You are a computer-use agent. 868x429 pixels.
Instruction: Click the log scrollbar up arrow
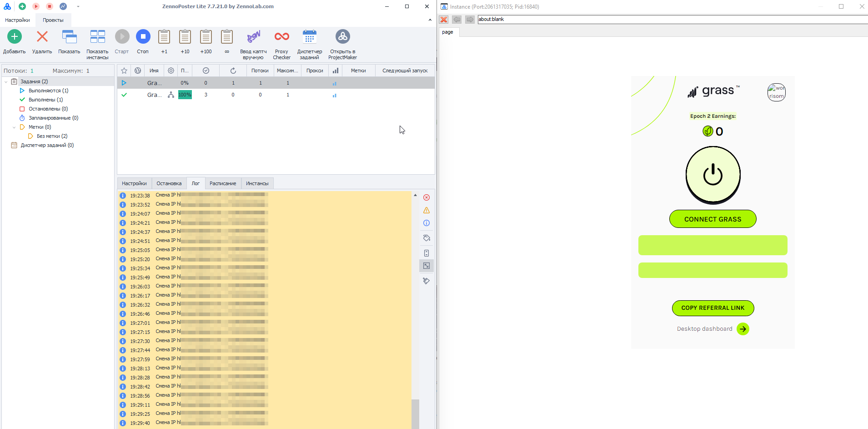(x=415, y=195)
